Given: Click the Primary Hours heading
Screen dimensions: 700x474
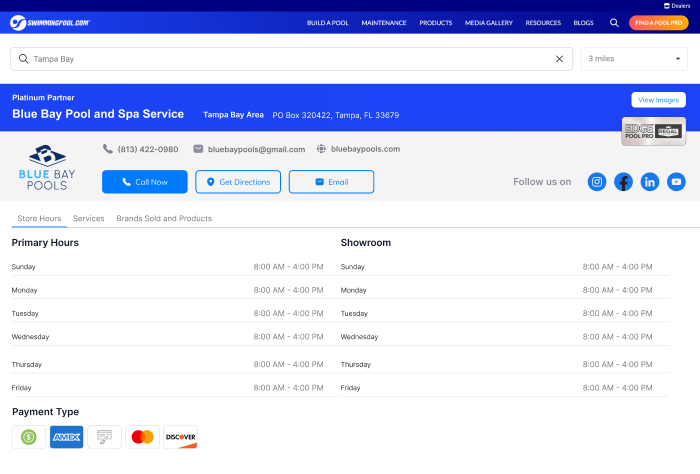Looking at the screenshot, I should (x=45, y=242).
